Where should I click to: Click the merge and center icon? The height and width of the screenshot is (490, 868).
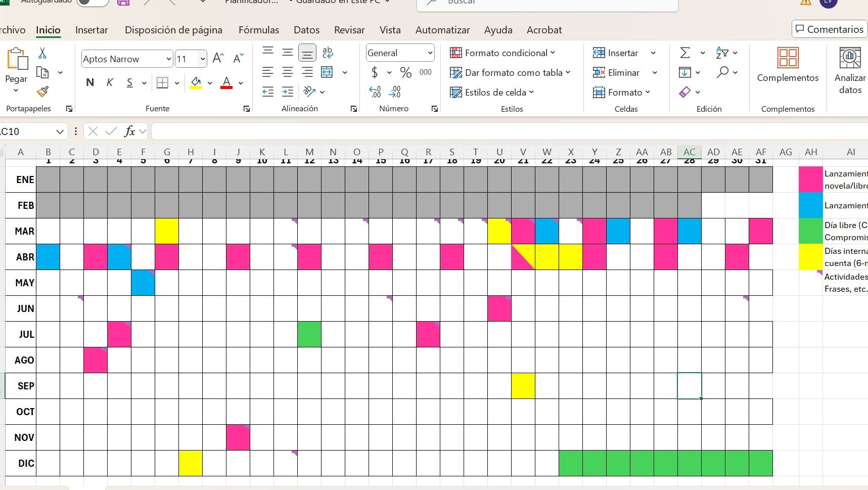328,72
